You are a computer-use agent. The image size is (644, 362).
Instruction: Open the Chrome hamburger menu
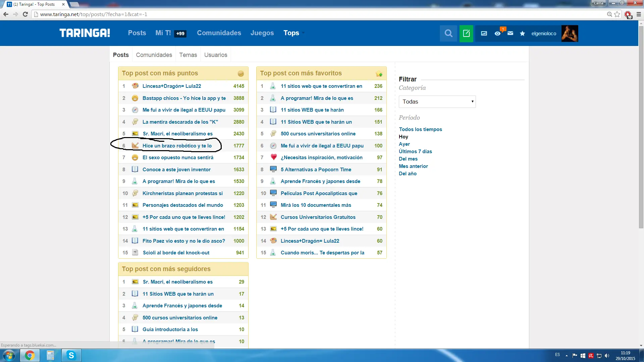coord(639,14)
